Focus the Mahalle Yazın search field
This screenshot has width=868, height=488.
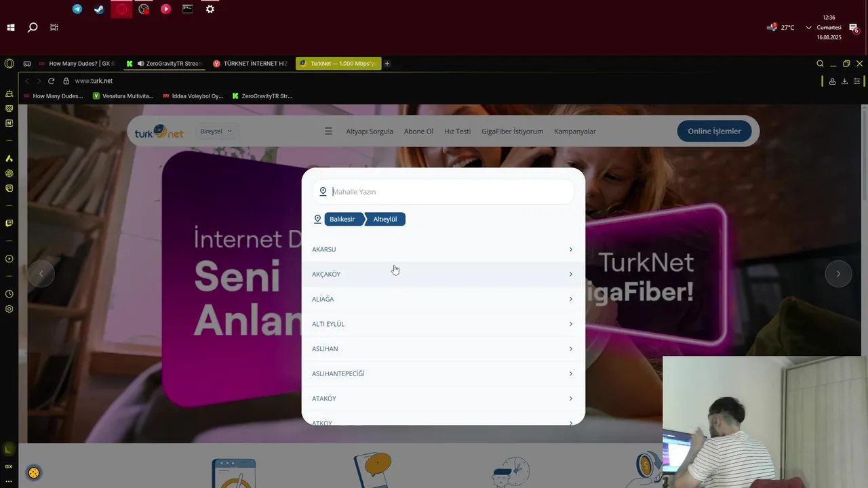[444, 192]
